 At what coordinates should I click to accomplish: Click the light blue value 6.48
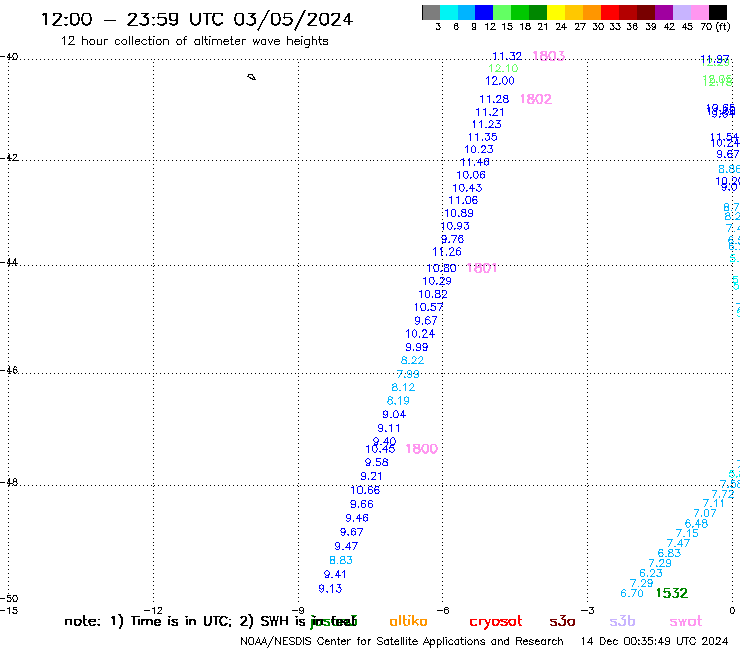(x=696, y=523)
